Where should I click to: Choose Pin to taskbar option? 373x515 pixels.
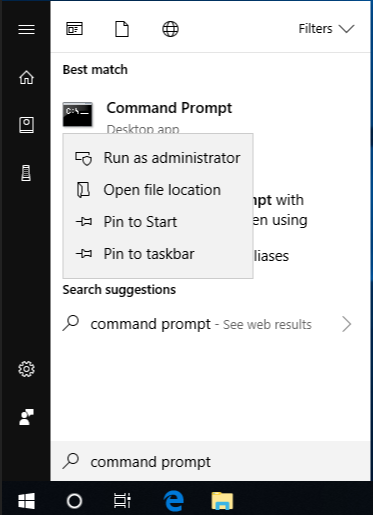[158, 254]
